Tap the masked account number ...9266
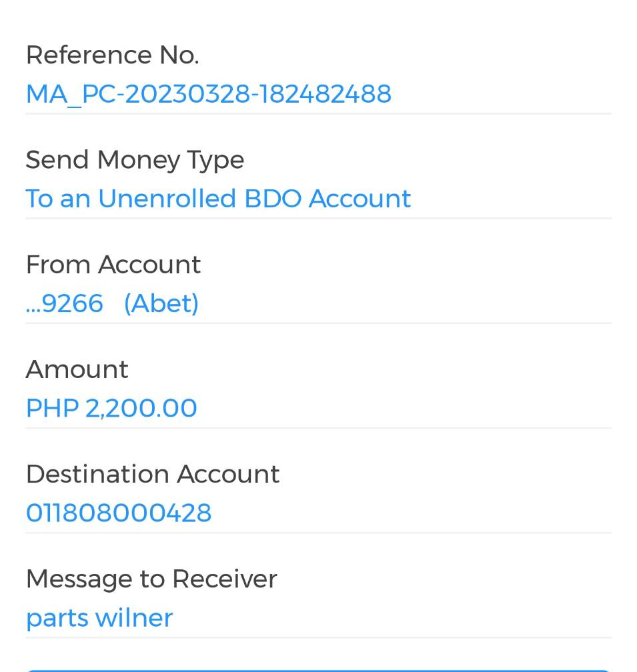The height and width of the screenshot is (672, 637). tap(65, 303)
